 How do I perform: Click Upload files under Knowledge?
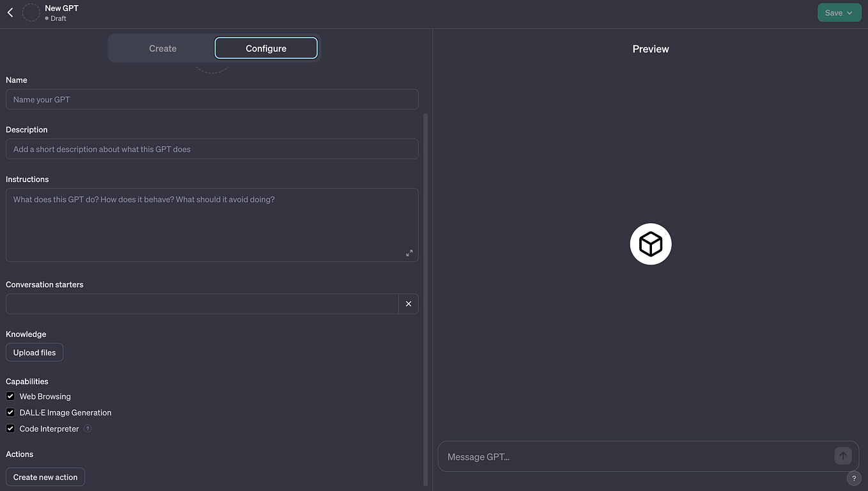click(x=34, y=352)
